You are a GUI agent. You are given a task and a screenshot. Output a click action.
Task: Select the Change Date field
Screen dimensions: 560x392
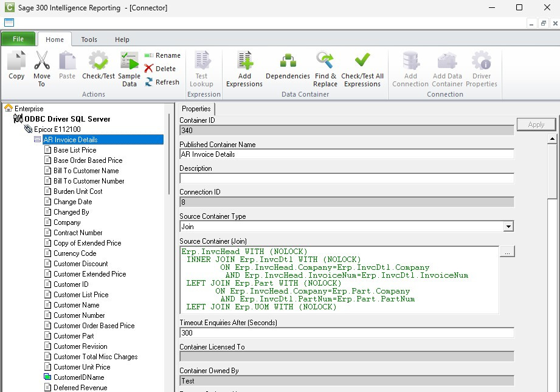pos(73,202)
